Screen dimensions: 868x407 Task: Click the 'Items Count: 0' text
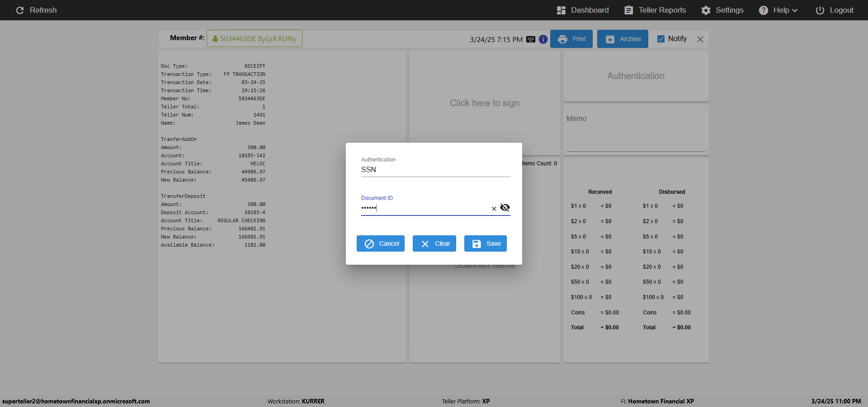tap(539, 164)
